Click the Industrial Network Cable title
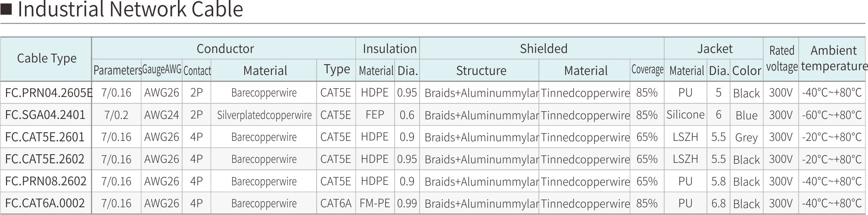 pos(130,9)
